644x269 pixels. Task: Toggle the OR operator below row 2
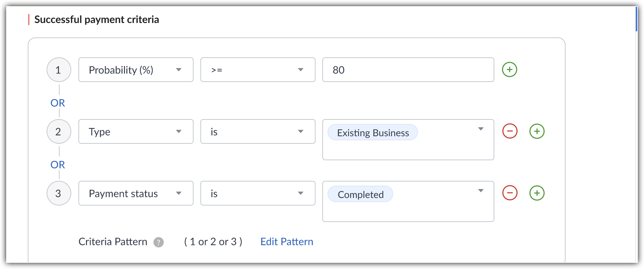(x=58, y=165)
